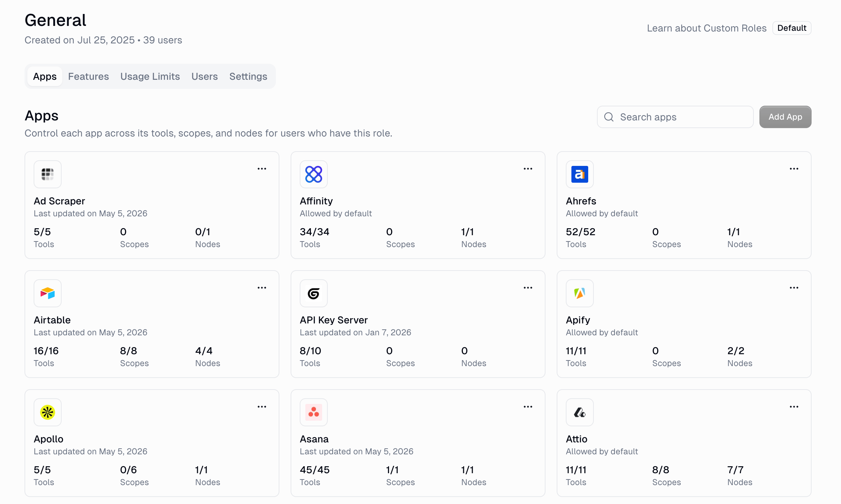Open the Airtable app title

[52, 320]
